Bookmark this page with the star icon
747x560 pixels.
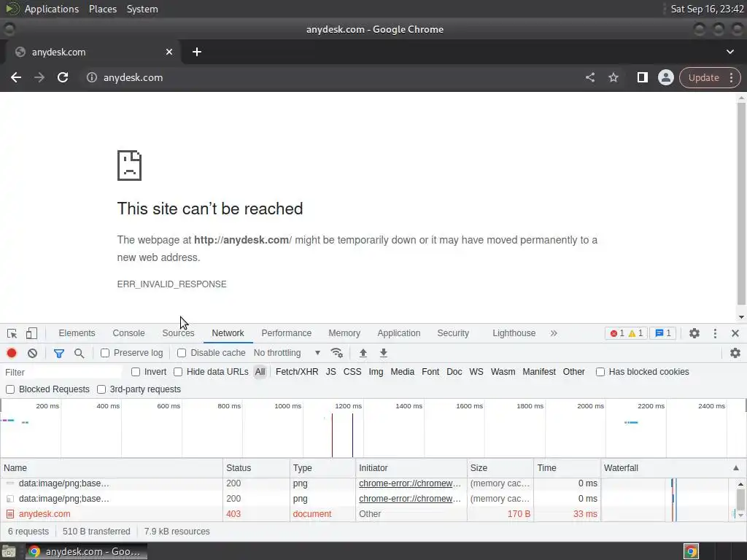[x=613, y=77]
